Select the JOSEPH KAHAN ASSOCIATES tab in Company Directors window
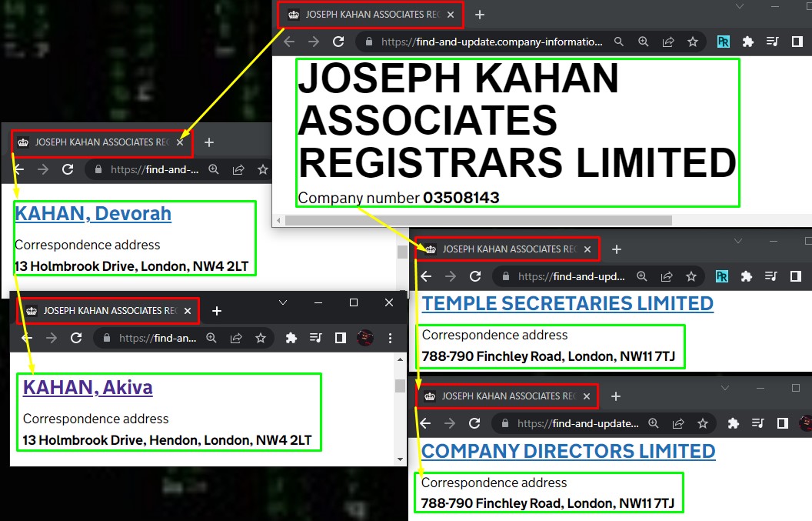Image resolution: width=812 pixels, height=521 pixels. click(507, 396)
